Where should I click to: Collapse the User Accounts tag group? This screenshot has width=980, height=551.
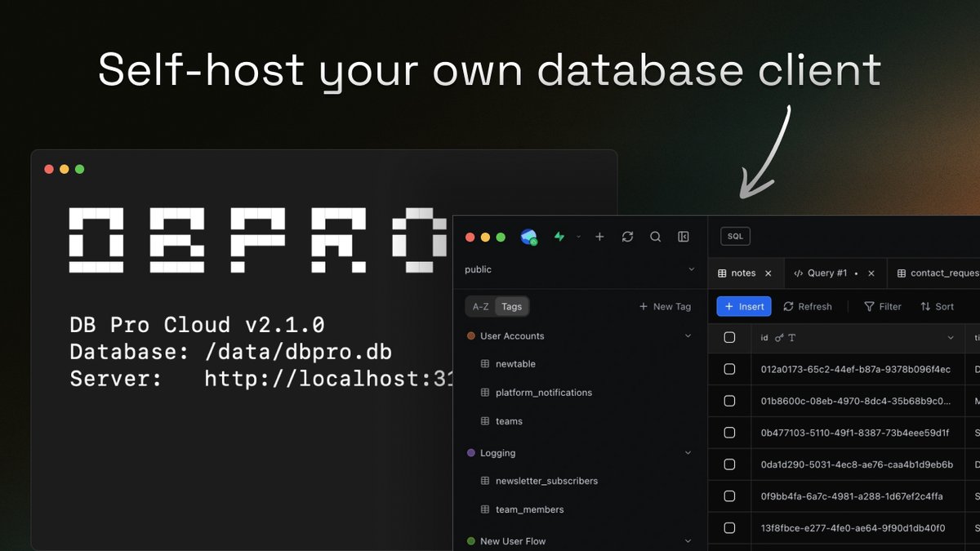pyautogui.click(x=688, y=335)
